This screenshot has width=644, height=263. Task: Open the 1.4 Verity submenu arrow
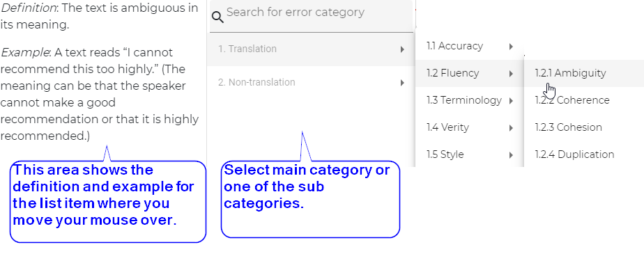click(511, 128)
